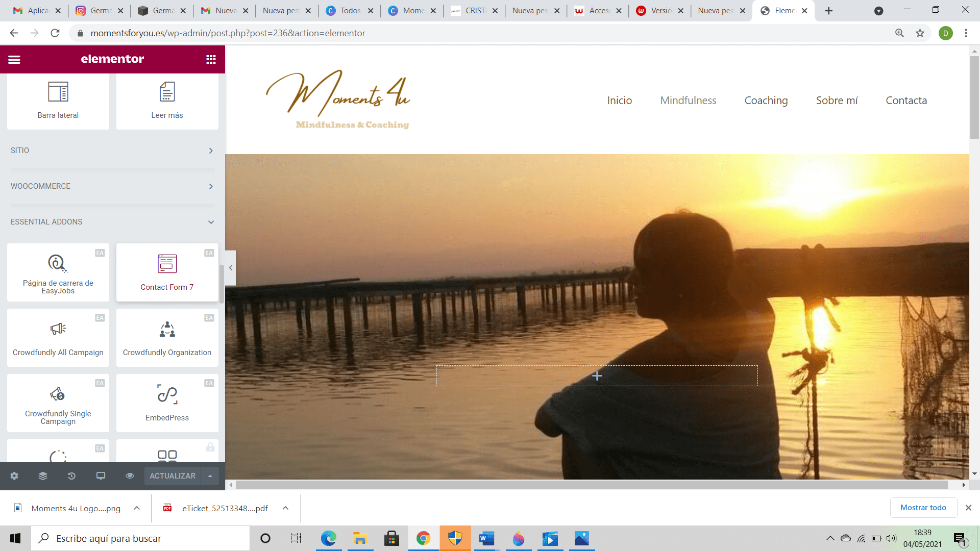This screenshot has width=980, height=551.
Task: Switch to the Versió tab
Action: pyautogui.click(x=660, y=11)
